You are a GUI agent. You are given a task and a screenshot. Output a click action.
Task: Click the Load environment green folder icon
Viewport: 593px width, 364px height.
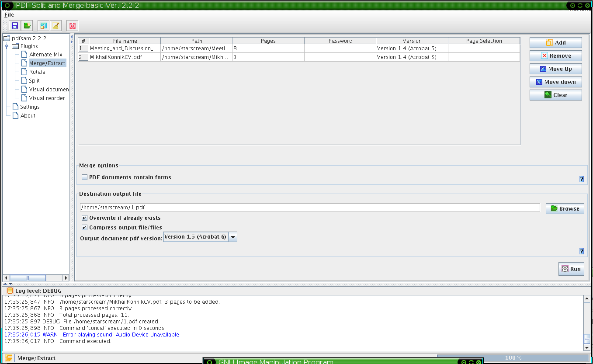(27, 26)
